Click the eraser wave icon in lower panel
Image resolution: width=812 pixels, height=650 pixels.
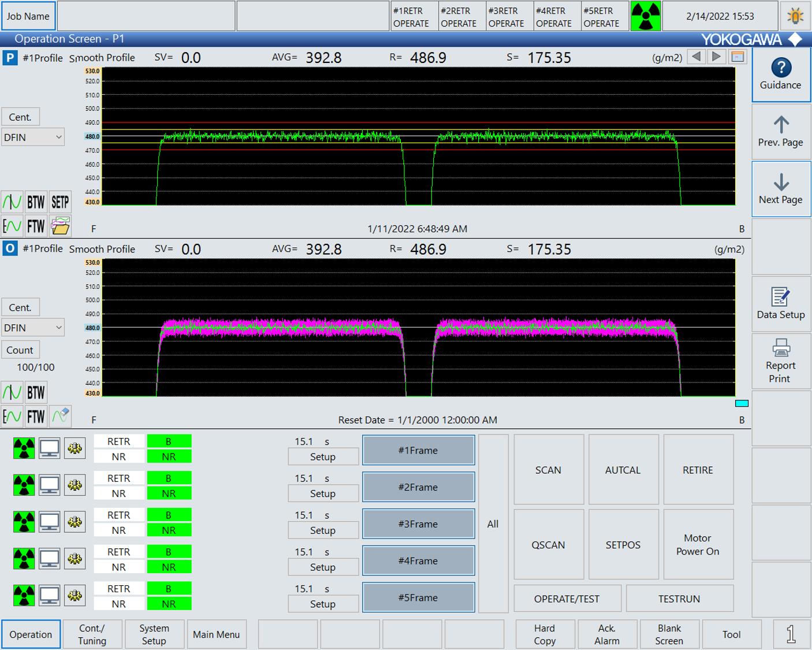(60, 416)
